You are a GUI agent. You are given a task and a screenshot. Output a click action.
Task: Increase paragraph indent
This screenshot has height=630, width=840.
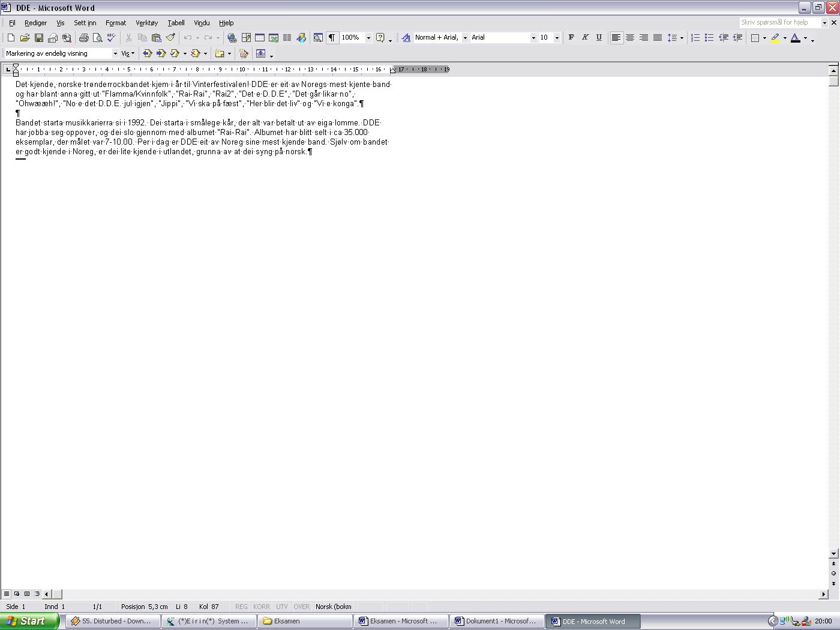coord(738,38)
